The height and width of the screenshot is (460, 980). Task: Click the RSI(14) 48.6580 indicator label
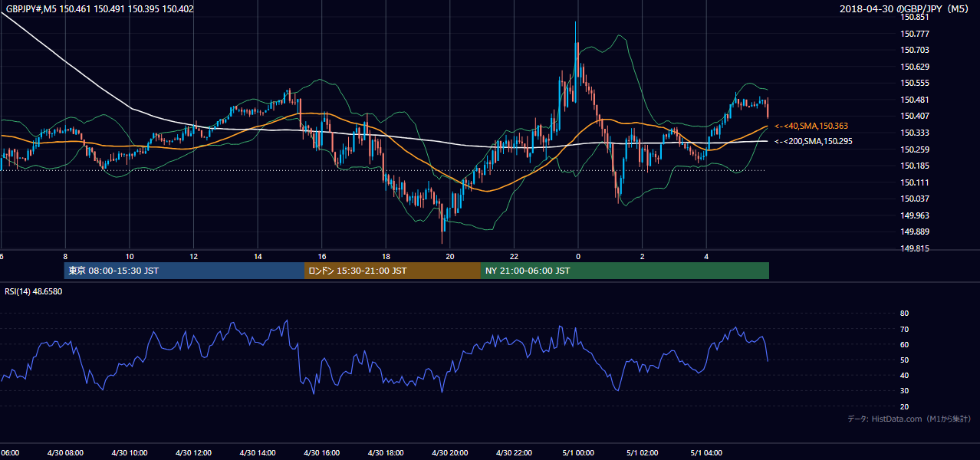[34, 291]
